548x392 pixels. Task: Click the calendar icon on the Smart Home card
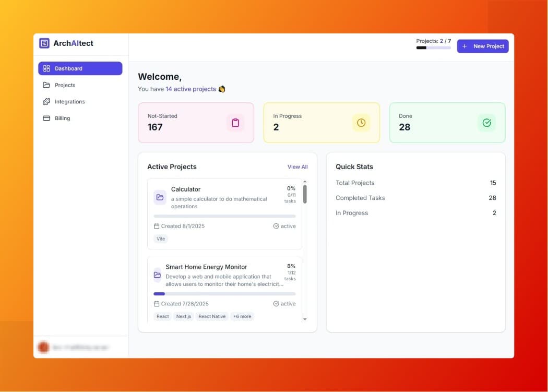[x=156, y=303]
